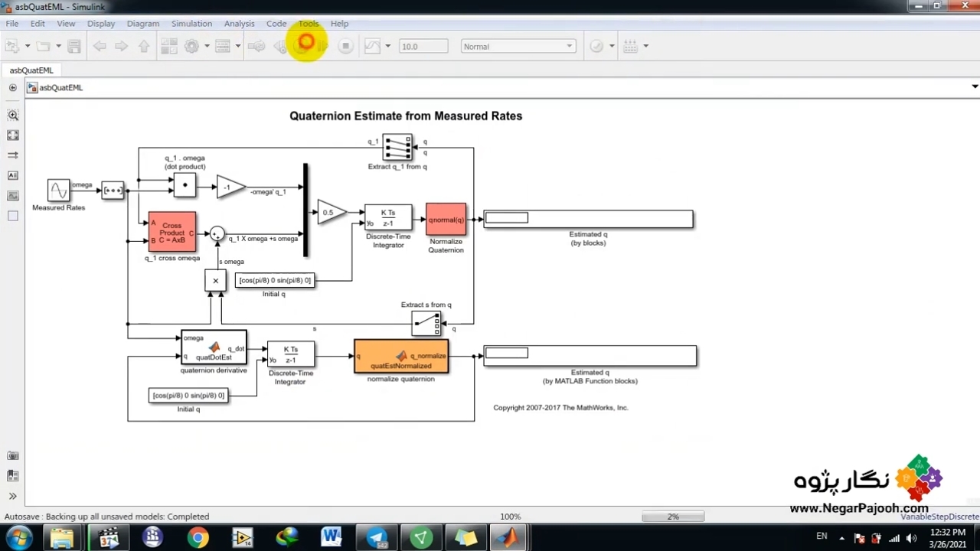Viewport: 980px width, 551px height.
Task: Expand the model path bar dropdown arrow
Action: pyautogui.click(x=974, y=87)
